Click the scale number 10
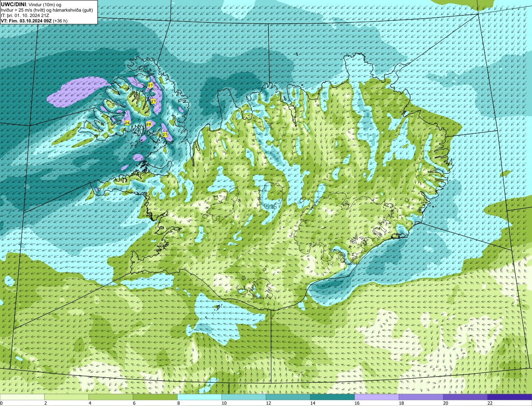Image resolution: width=532 pixels, height=406 pixels. [224, 403]
